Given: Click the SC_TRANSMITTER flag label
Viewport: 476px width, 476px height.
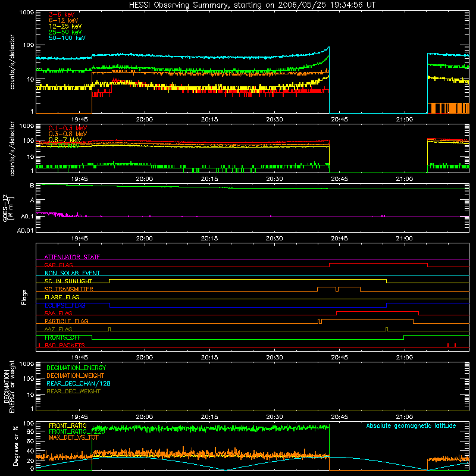Looking at the screenshot, I should point(69,289).
